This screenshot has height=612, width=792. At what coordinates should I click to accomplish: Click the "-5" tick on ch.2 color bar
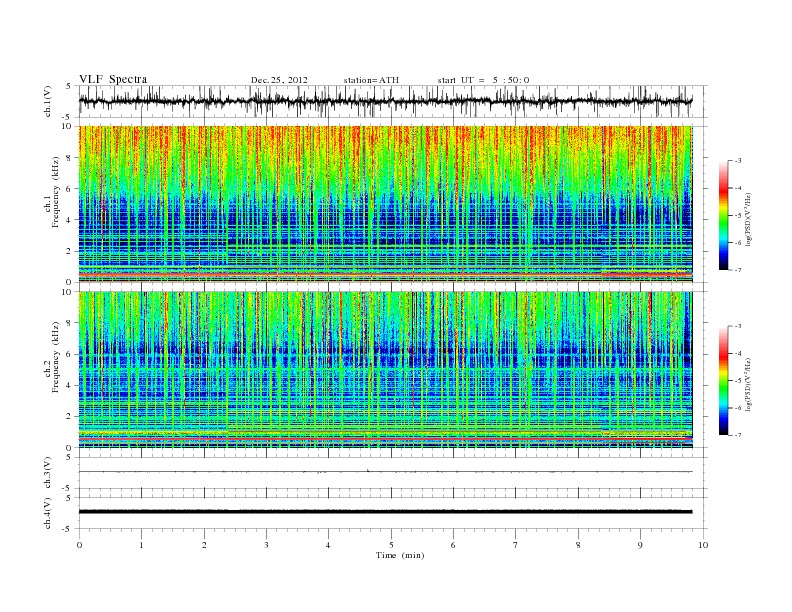pos(738,381)
